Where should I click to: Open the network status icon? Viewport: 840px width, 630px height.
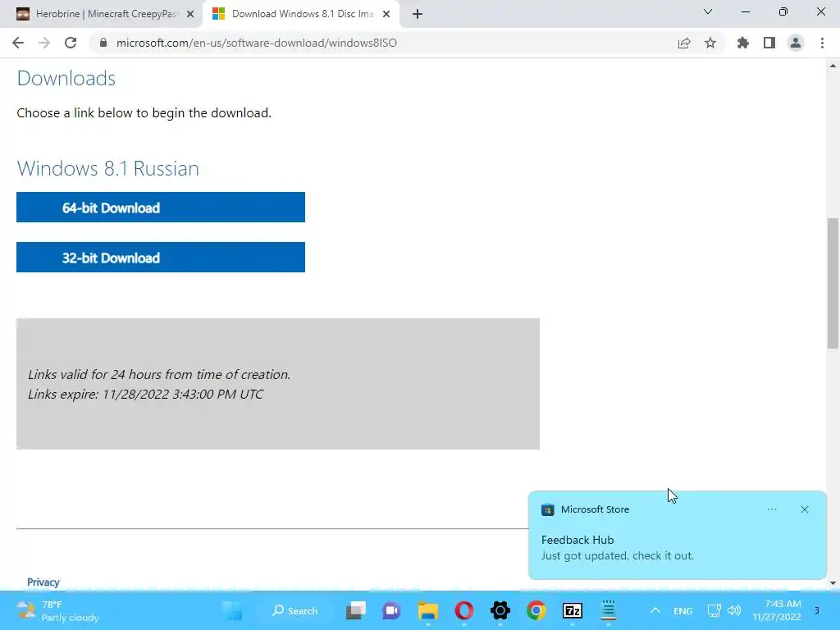(x=714, y=610)
